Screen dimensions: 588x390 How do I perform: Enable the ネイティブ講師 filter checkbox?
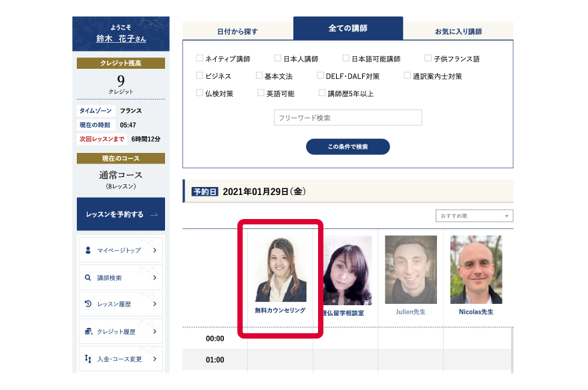point(199,58)
